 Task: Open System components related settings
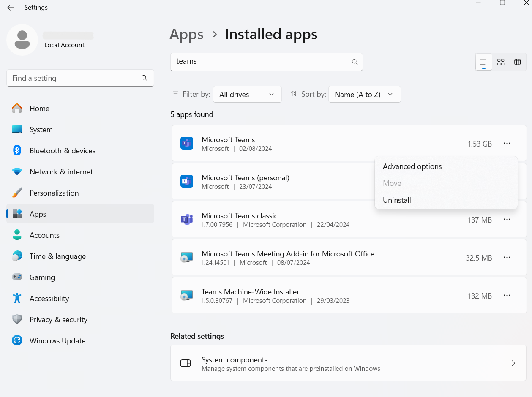[349, 363]
